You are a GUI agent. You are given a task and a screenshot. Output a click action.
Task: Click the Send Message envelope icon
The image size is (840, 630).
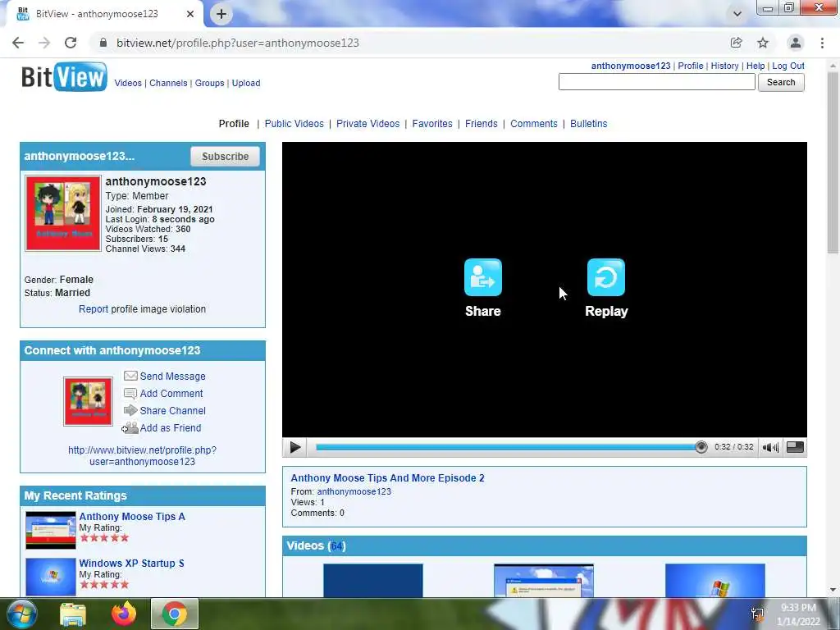130,376
